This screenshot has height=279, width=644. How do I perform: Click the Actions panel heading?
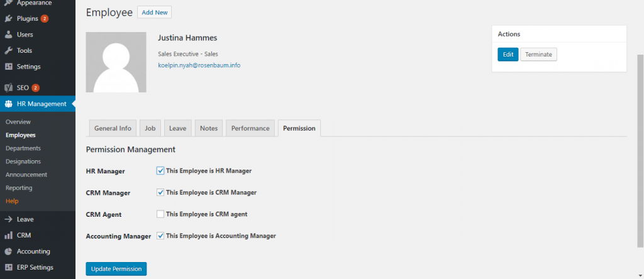tap(509, 34)
